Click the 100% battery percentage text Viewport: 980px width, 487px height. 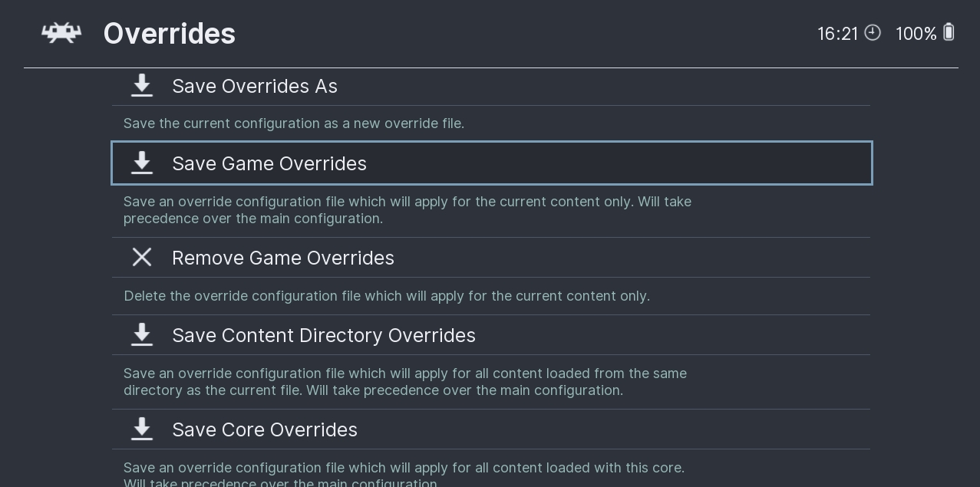point(916,34)
